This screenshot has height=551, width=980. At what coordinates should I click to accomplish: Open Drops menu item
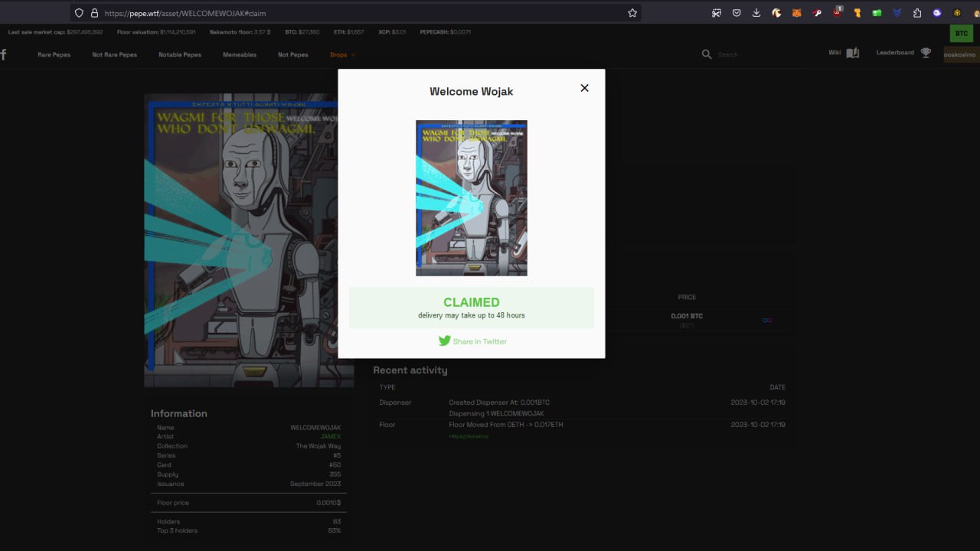(338, 54)
